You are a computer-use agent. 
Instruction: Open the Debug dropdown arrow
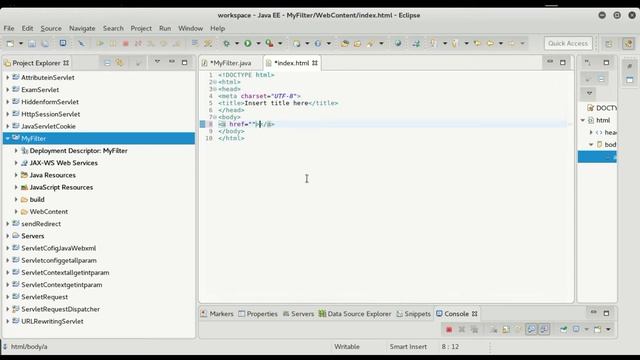(236, 43)
